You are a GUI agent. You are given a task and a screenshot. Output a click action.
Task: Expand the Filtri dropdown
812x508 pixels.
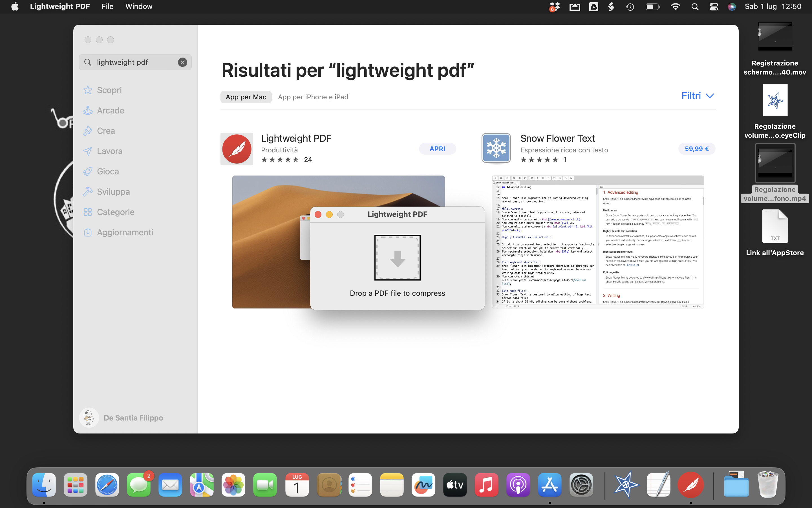pyautogui.click(x=698, y=96)
